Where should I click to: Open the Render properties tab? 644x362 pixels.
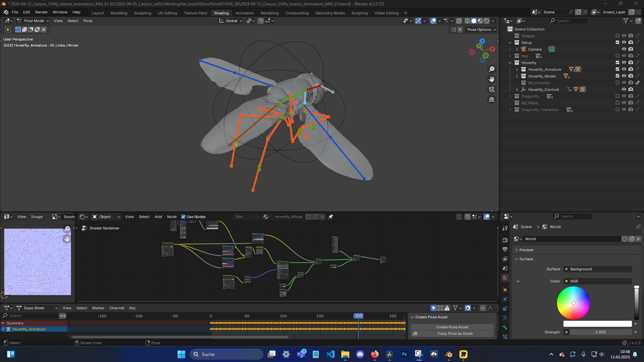(505, 240)
